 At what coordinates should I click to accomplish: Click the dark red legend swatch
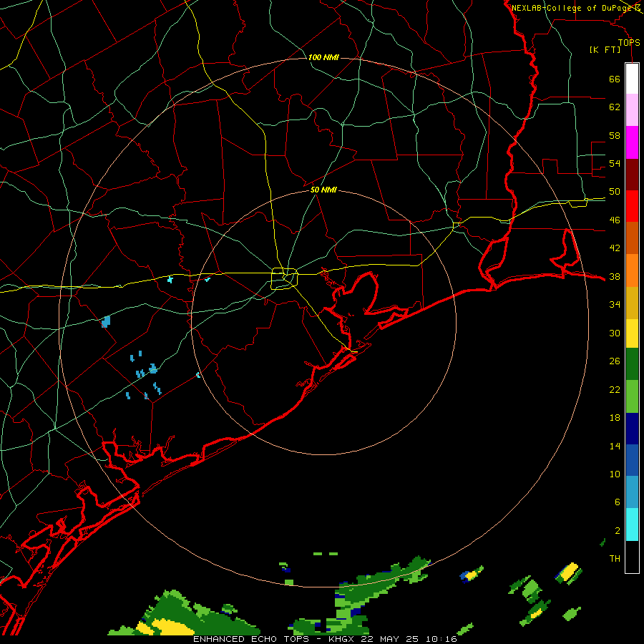pyautogui.click(x=632, y=175)
